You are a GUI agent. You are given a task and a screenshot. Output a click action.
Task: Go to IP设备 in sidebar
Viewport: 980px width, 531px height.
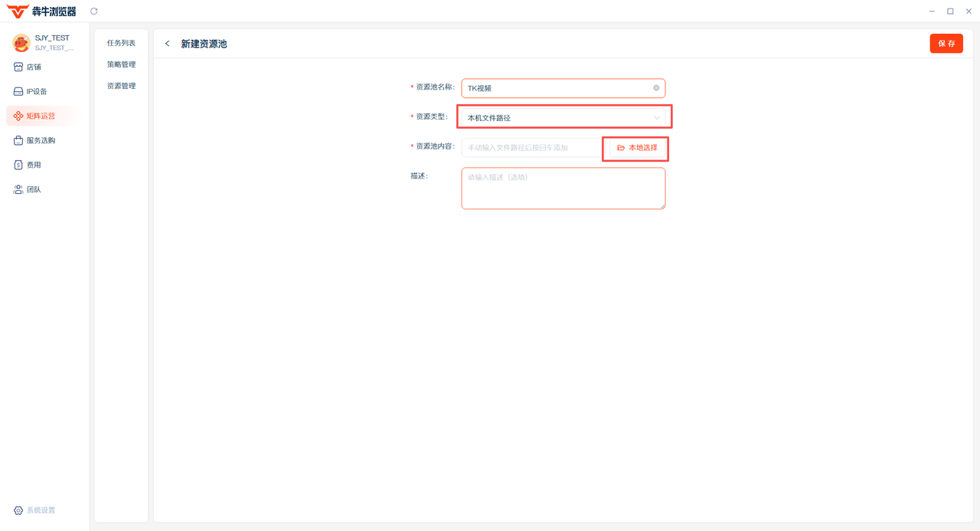pos(36,92)
